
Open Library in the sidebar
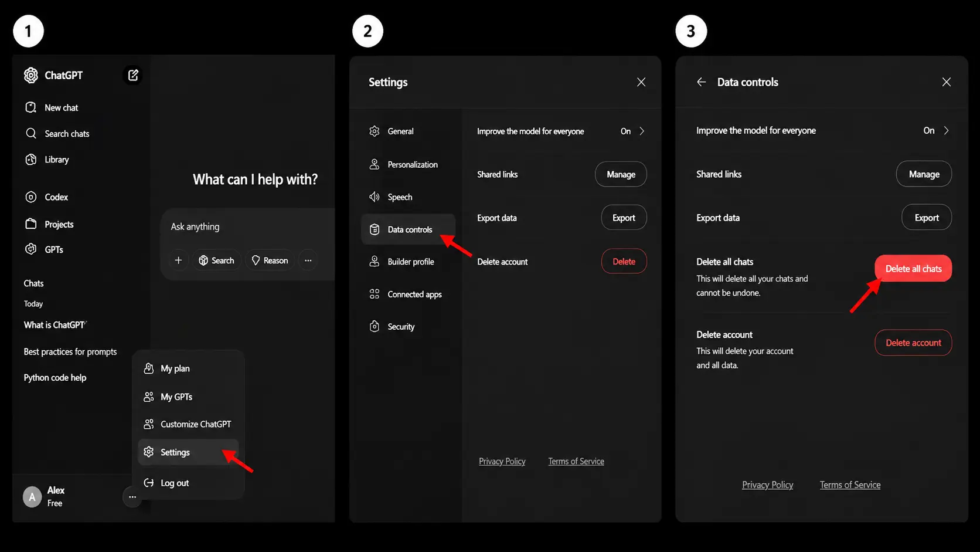(x=47, y=160)
